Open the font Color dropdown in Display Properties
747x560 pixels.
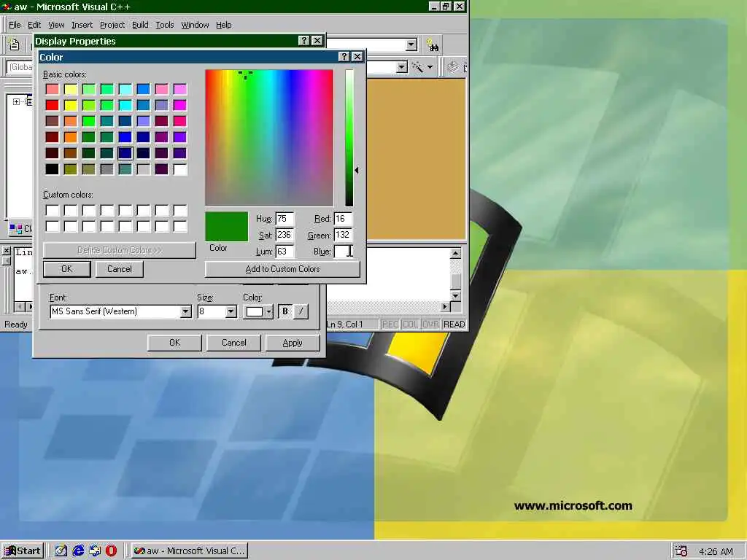pyautogui.click(x=268, y=312)
